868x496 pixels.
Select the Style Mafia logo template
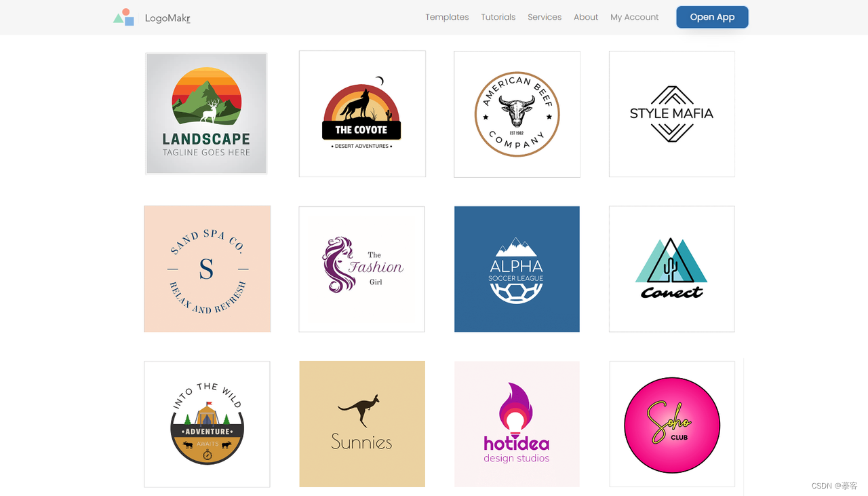point(671,113)
